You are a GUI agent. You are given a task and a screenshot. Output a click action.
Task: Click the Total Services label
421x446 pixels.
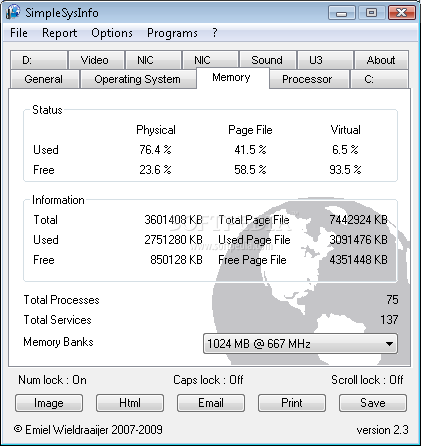57,320
